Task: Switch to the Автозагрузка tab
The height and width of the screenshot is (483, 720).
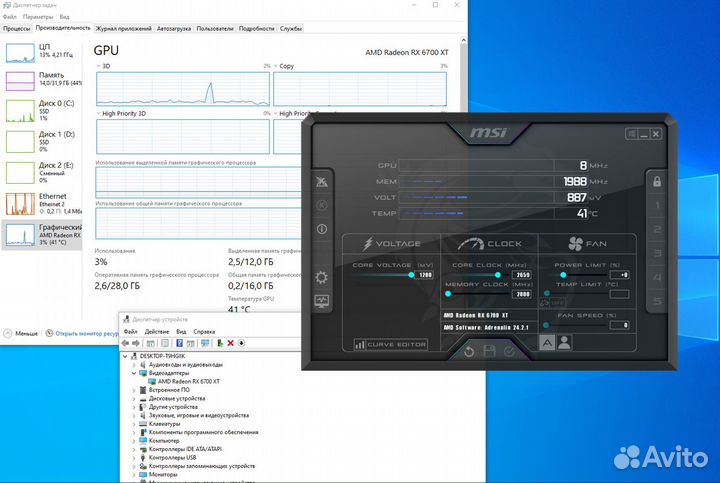Action: pos(176,28)
